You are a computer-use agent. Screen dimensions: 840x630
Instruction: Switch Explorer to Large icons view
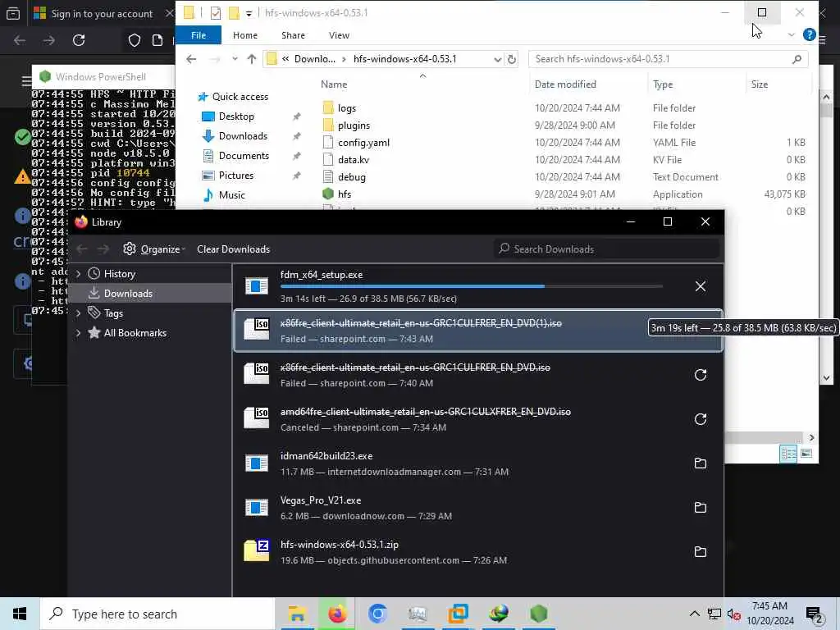[x=806, y=454]
